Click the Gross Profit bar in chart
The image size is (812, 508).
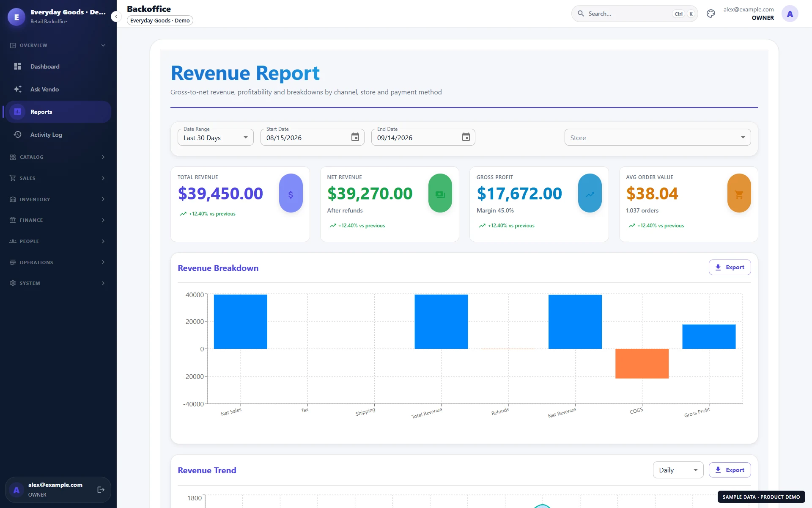point(709,337)
